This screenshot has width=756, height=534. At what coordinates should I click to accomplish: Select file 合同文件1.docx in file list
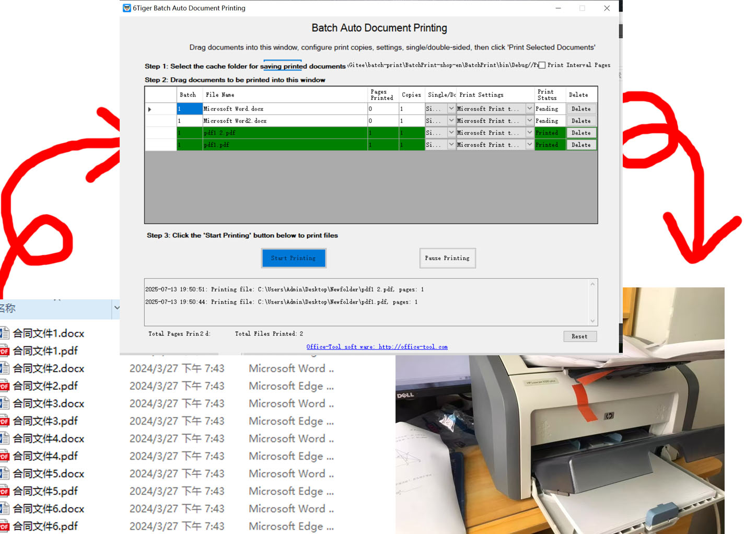pyautogui.click(x=49, y=333)
